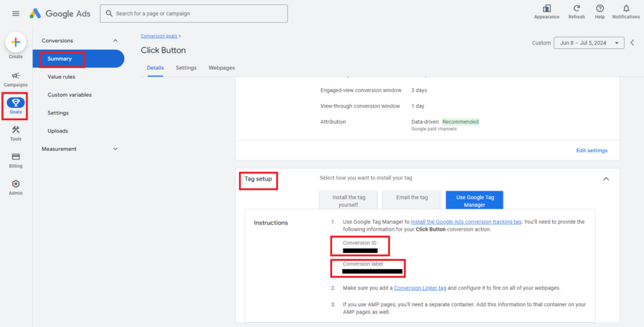Click the Create plus button
The height and width of the screenshot is (327, 644).
tap(16, 42)
